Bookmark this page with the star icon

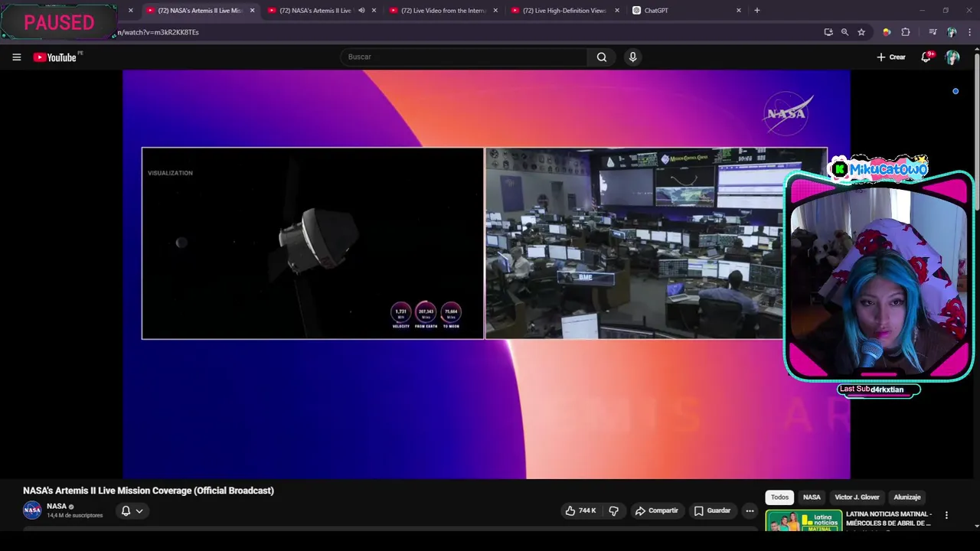[861, 32]
